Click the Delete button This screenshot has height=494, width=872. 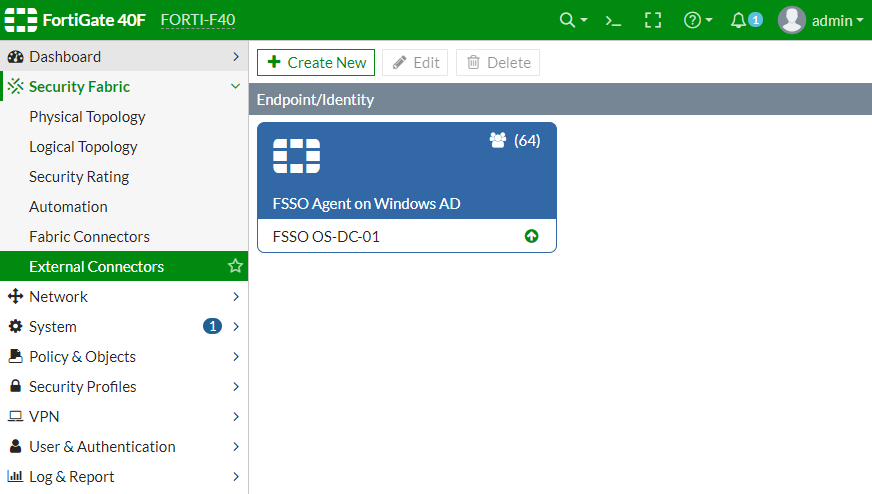[498, 62]
